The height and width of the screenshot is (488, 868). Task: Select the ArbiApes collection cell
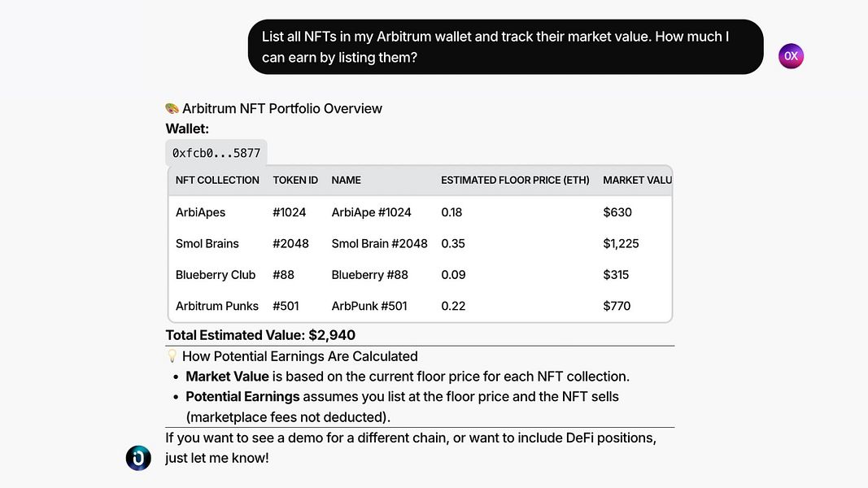pos(200,212)
